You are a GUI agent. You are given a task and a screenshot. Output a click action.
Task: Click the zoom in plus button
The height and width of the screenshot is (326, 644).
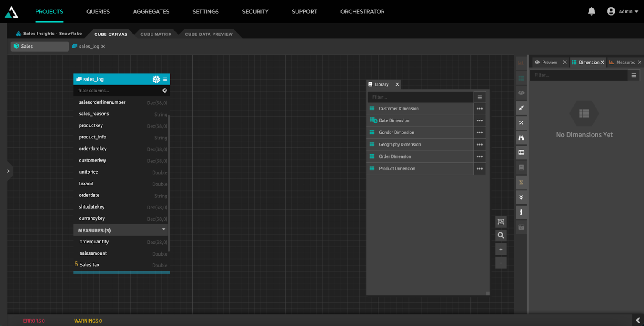[x=501, y=249]
